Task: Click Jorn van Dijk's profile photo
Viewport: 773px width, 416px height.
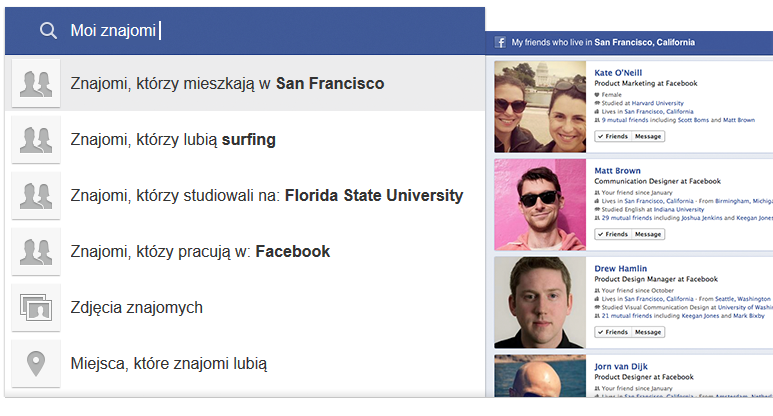Action: point(540,376)
